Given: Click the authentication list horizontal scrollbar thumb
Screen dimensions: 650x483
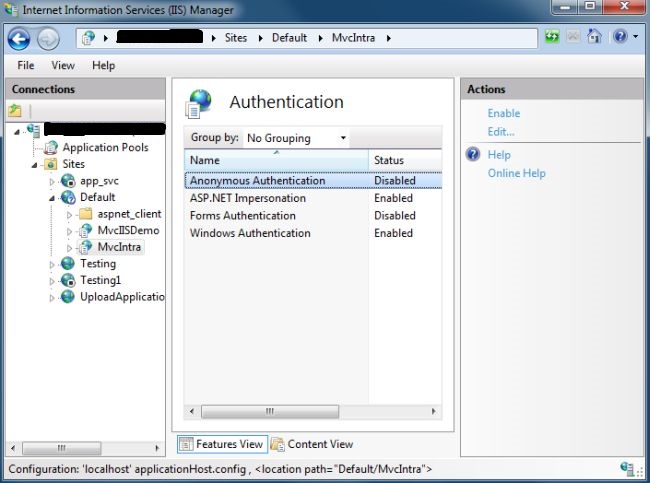Looking at the screenshot, I should point(270,411).
